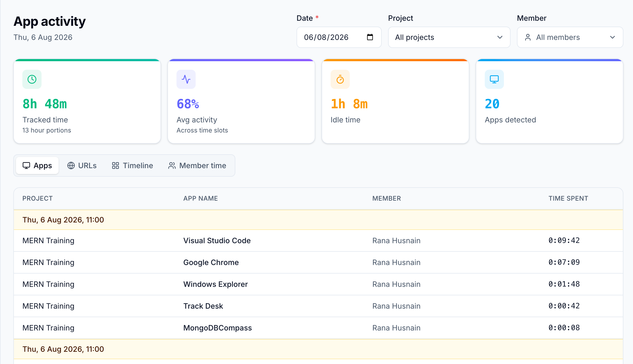Open the Timeline tab
The image size is (633, 364).
point(132,166)
